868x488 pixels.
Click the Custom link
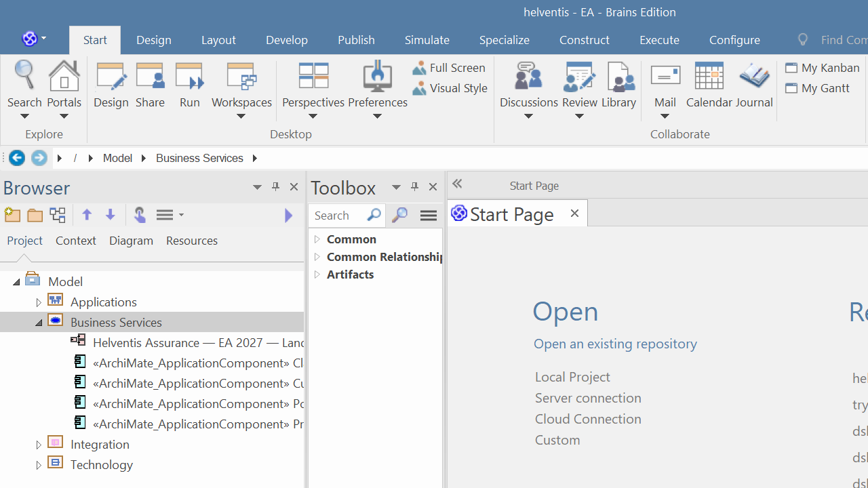(557, 440)
